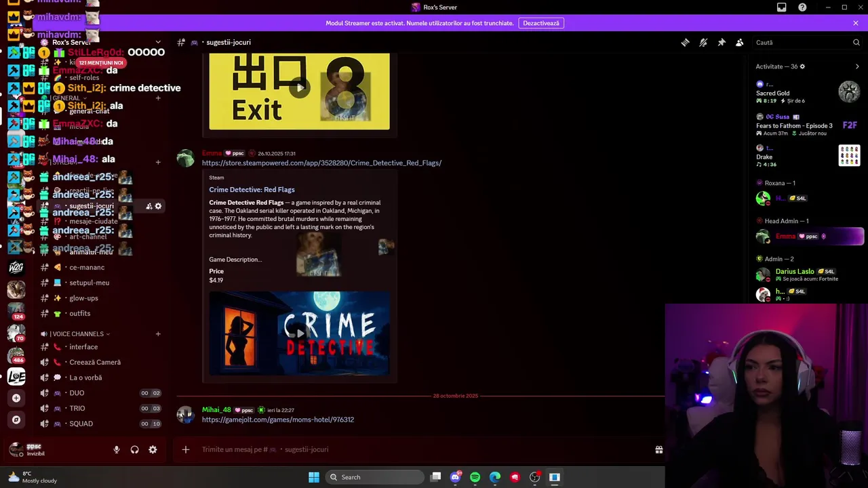
Task: Open gamejolt moms-hotel link
Action: pyautogui.click(x=278, y=420)
